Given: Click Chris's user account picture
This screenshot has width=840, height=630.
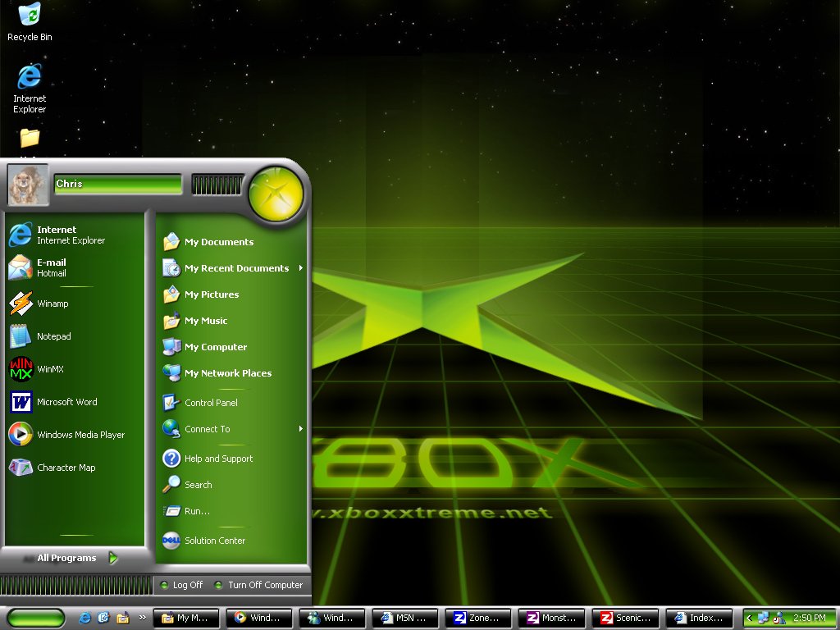Looking at the screenshot, I should click(27, 185).
